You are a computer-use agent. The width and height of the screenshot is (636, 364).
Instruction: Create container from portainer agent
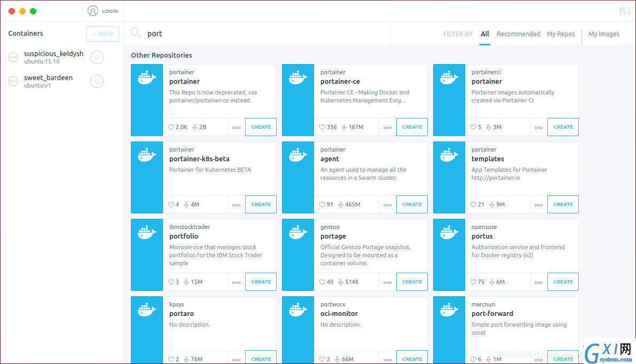(412, 204)
